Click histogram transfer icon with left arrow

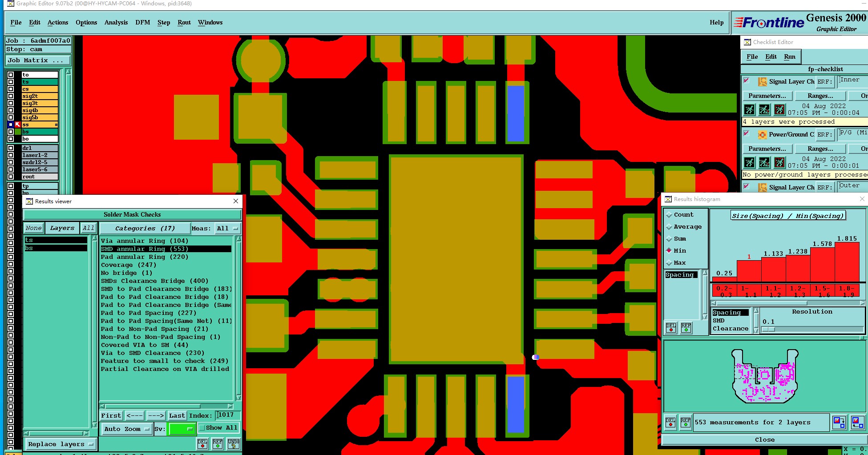point(857,422)
